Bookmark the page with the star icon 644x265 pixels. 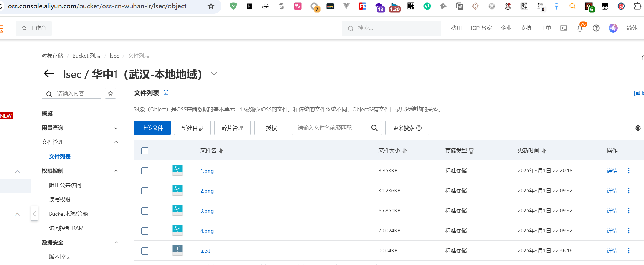click(x=211, y=6)
